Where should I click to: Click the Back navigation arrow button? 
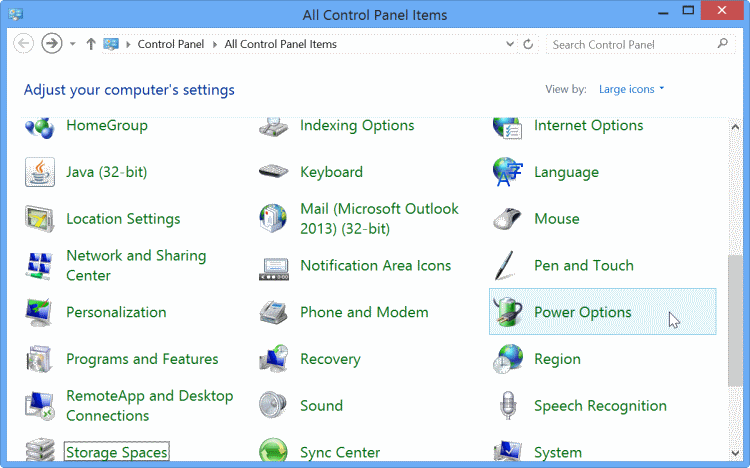pyautogui.click(x=24, y=44)
